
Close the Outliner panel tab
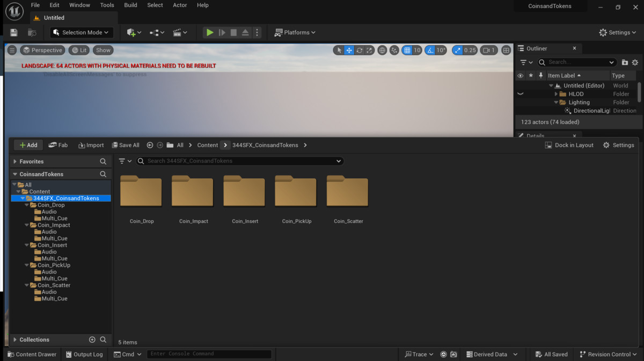(x=574, y=48)
